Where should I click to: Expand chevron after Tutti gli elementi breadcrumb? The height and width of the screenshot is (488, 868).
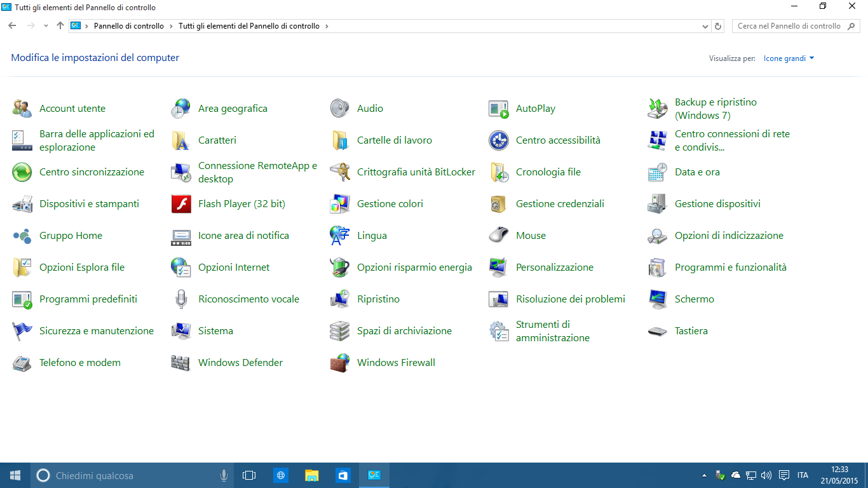(327, 26)
